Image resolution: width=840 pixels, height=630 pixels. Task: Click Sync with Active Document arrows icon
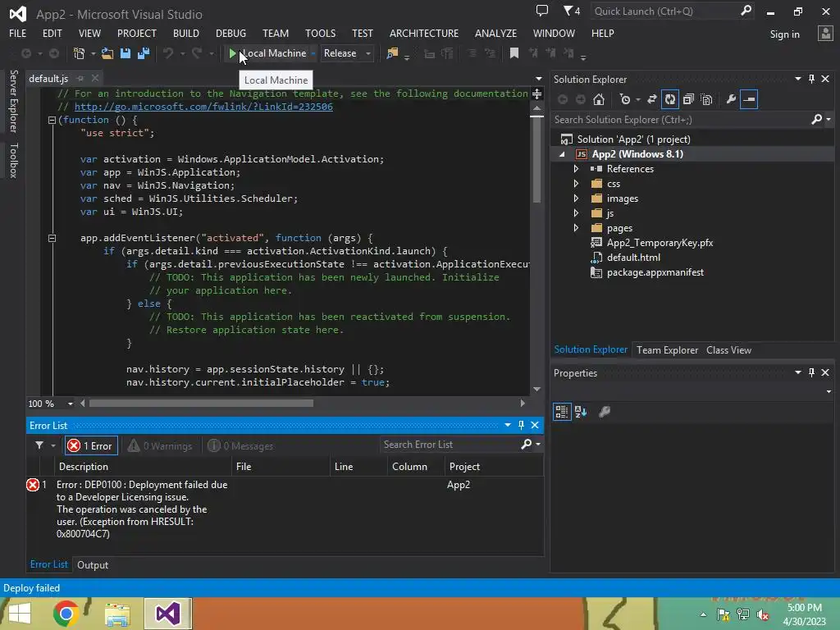point(652,99)
